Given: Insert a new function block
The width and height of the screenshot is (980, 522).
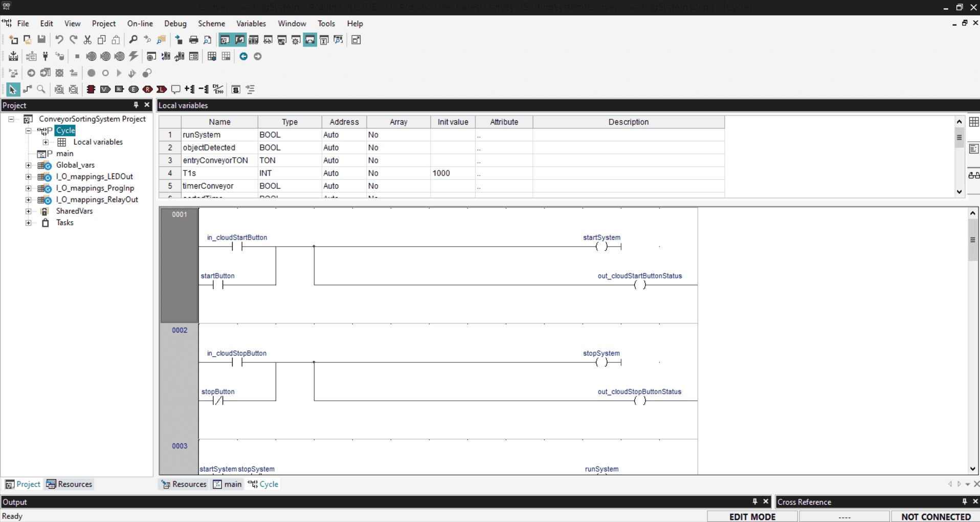Looking at the screenshot, I should (x=91, y=90).
